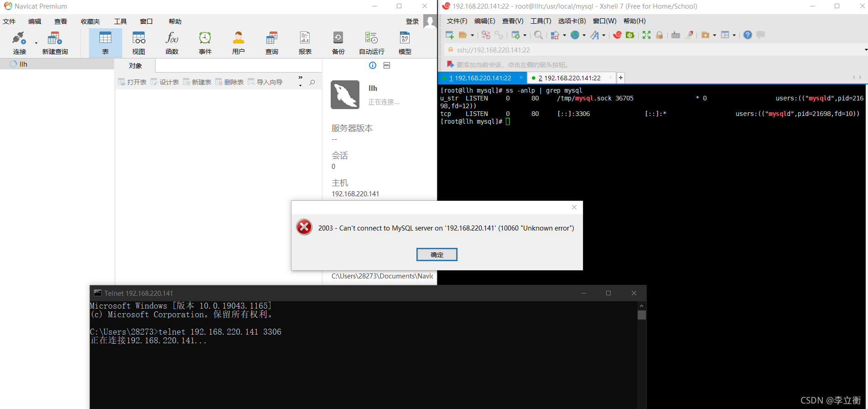The image size is (868, 409).
Task: Click 删除表 (Delete Table) button
Action: pyautogui.click(x=229, y=82)
